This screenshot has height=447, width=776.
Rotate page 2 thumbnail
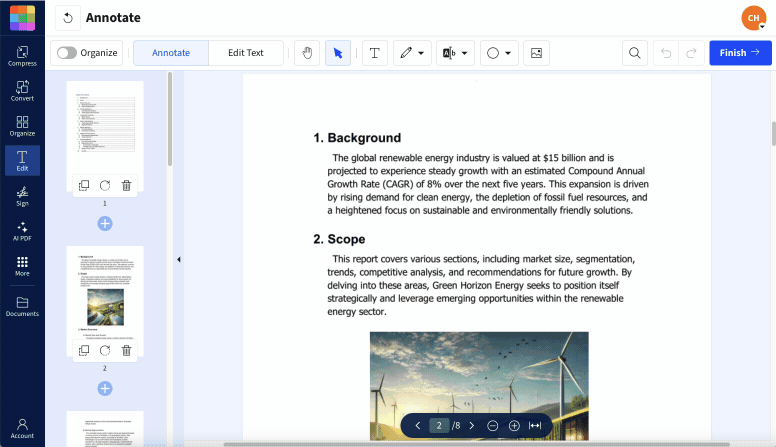click(105, 350)
